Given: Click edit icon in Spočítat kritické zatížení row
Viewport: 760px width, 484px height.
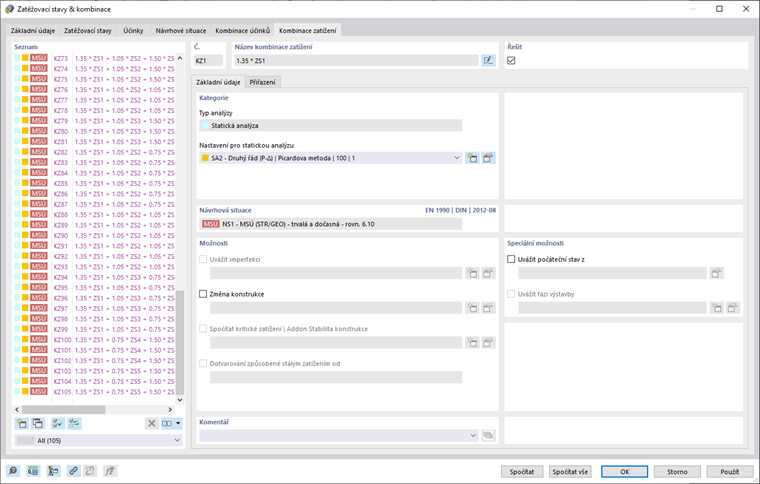Looking at the screenshot, I should [488, 343].
